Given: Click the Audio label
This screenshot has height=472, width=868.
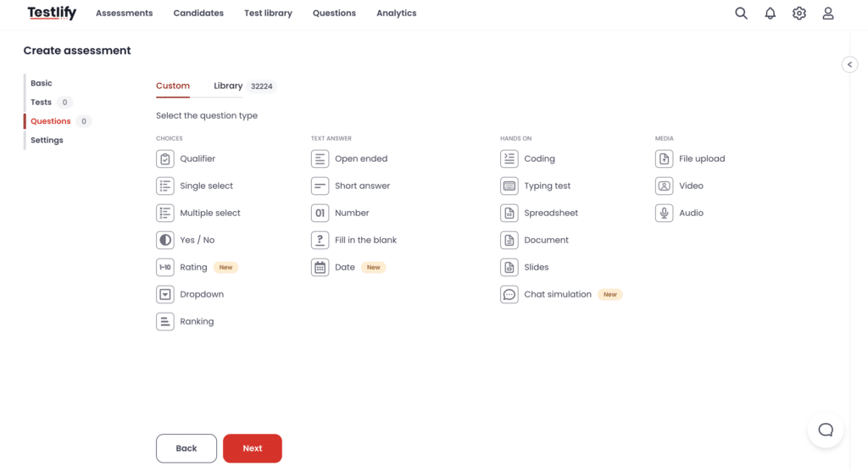Looking at the screenshot, I should 692,213.
